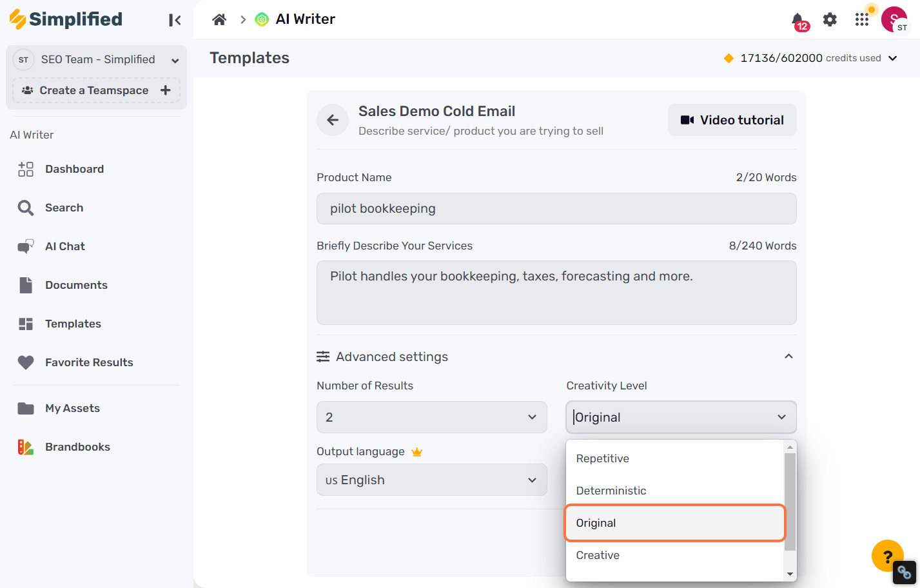The height and width of the screenshot is (588, 920).
Task: Open the Number of Results dropdown
Action: [432, 417]
